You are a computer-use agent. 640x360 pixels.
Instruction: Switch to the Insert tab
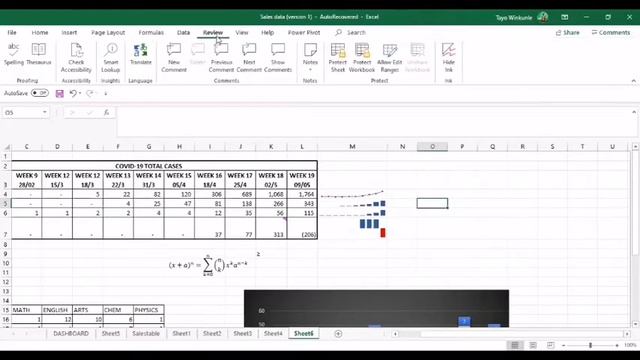[x=69, y=32]
